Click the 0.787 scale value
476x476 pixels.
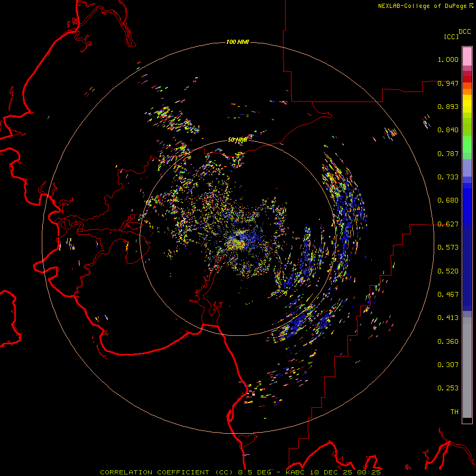click(x=448, y=153)
